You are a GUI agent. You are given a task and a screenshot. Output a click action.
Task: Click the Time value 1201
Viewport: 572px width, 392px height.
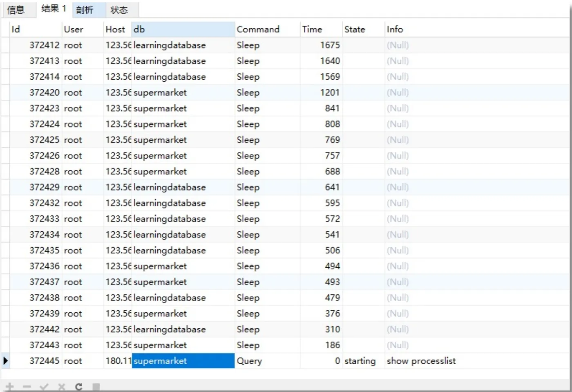pos(330,93)
